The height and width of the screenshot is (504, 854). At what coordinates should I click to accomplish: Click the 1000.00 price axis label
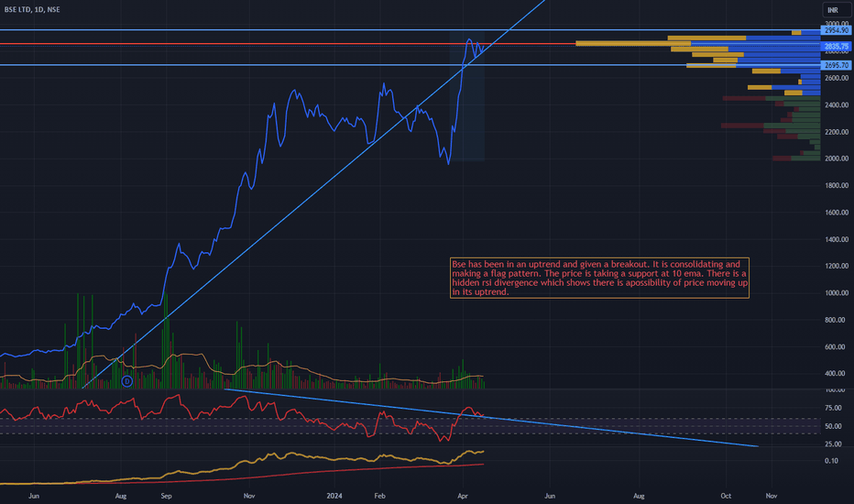837,293
